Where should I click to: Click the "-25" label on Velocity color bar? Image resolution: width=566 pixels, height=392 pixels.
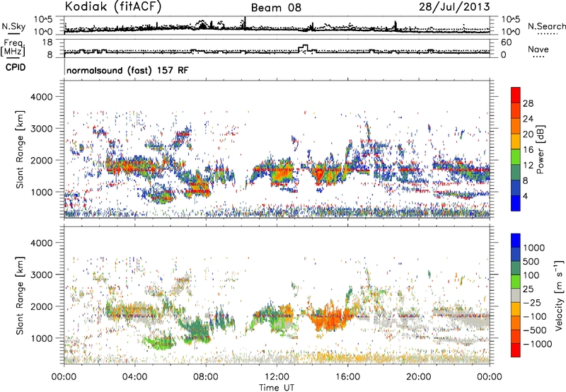[532, 303]
